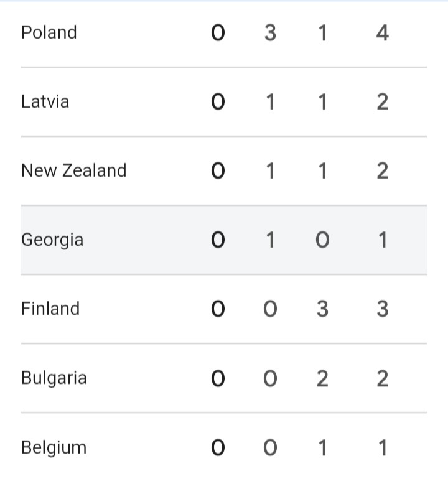Click Poland's total medal count 4
448x499 pixels.
click(382, 33)
